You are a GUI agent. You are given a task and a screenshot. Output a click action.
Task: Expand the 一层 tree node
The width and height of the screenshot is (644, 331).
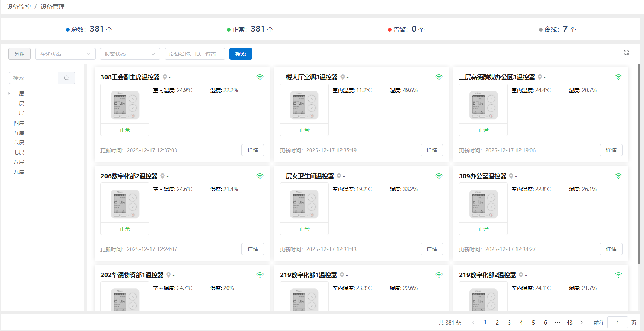(x=9, y=93)
